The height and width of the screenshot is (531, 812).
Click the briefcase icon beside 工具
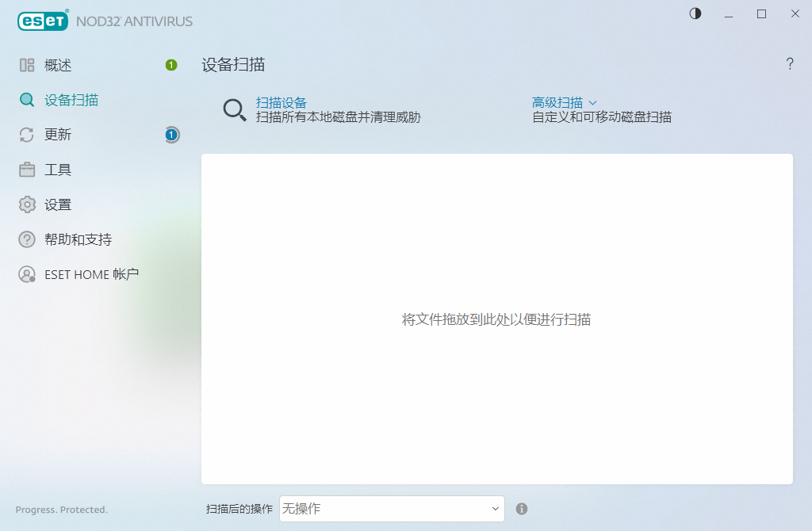point(27,170)
